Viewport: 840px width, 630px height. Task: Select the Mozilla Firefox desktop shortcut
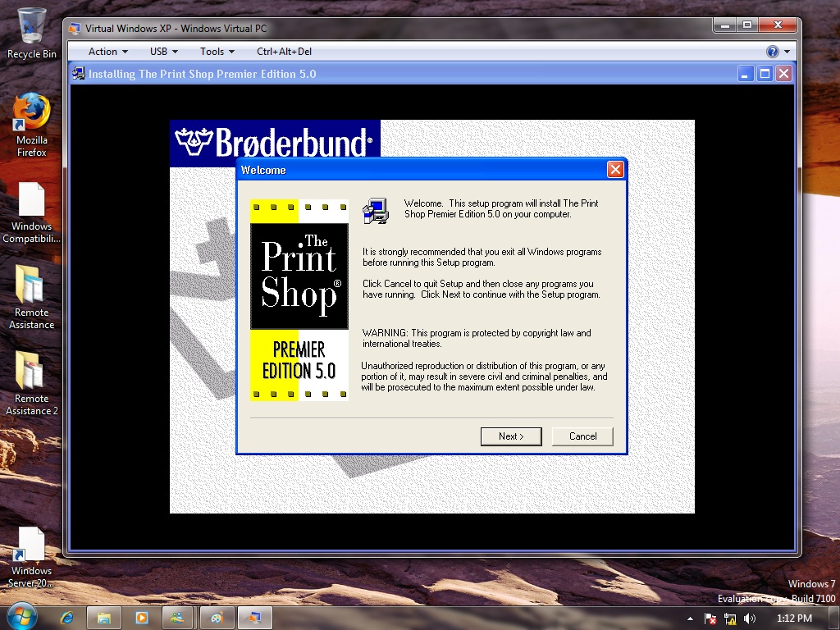point(32,125)
